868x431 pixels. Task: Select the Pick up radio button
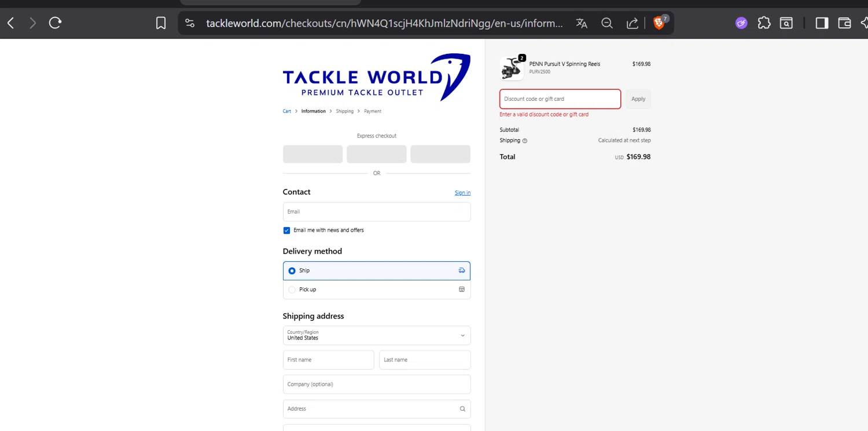[x=292, y=290]
